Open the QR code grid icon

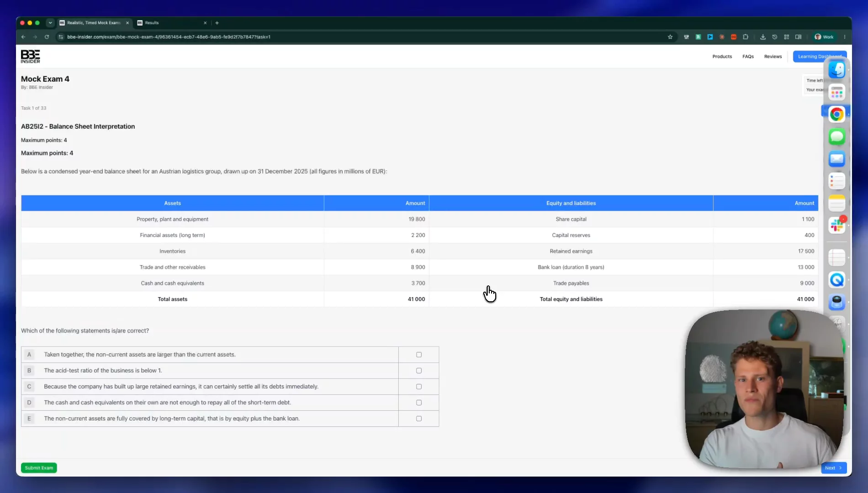[787, 37]
